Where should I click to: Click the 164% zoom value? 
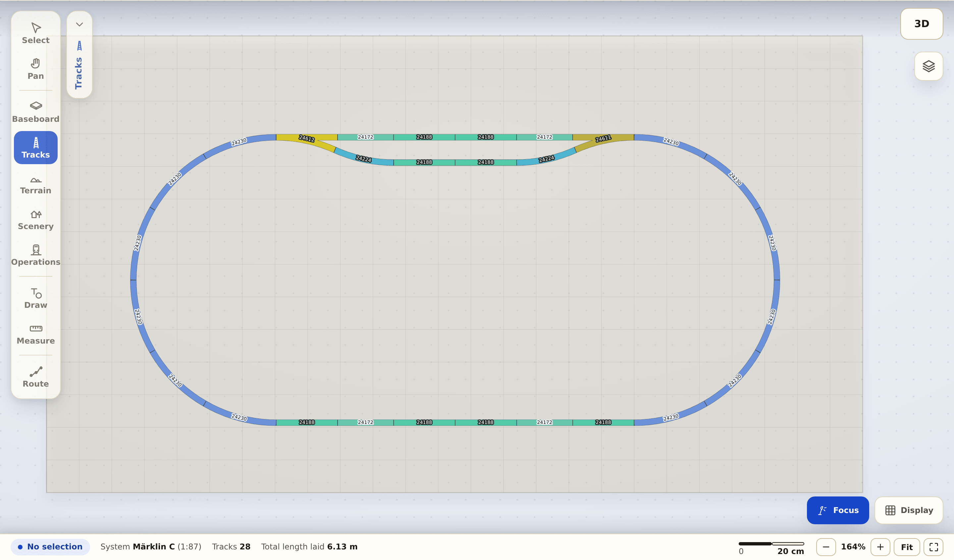pos(853,547)
